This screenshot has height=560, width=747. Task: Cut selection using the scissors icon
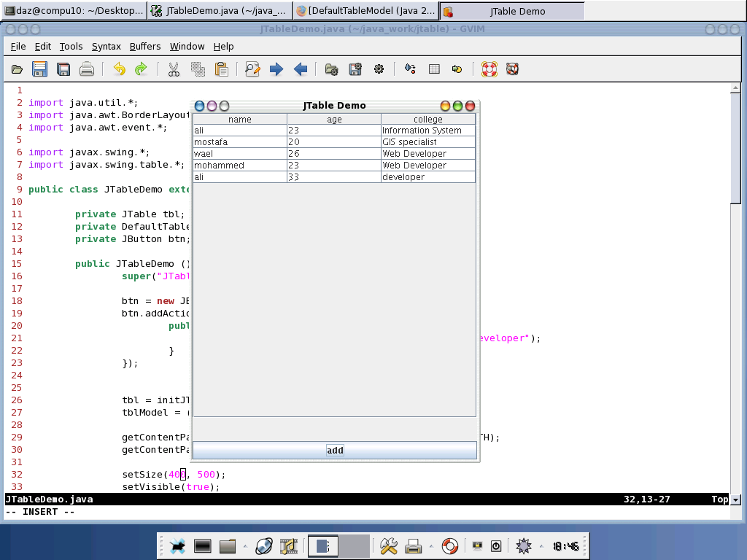(174, 69)
